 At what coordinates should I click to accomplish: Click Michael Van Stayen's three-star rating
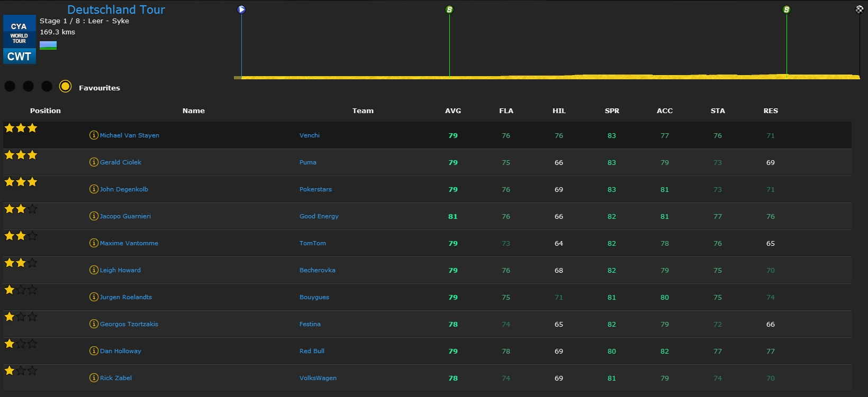(x=21, y=128)
